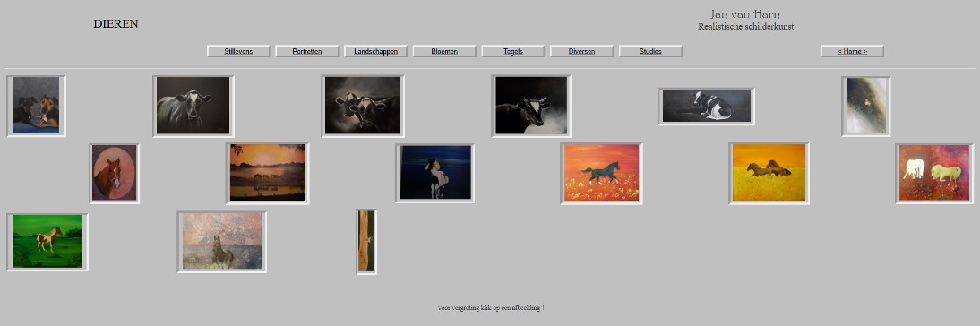View the cow with white blaze painting

531,106
